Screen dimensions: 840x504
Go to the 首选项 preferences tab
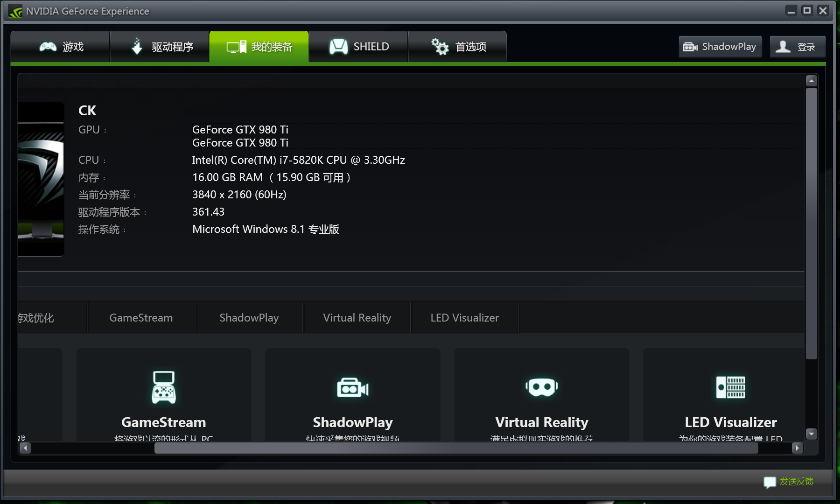pyautogui.click(x=457, y=47)
